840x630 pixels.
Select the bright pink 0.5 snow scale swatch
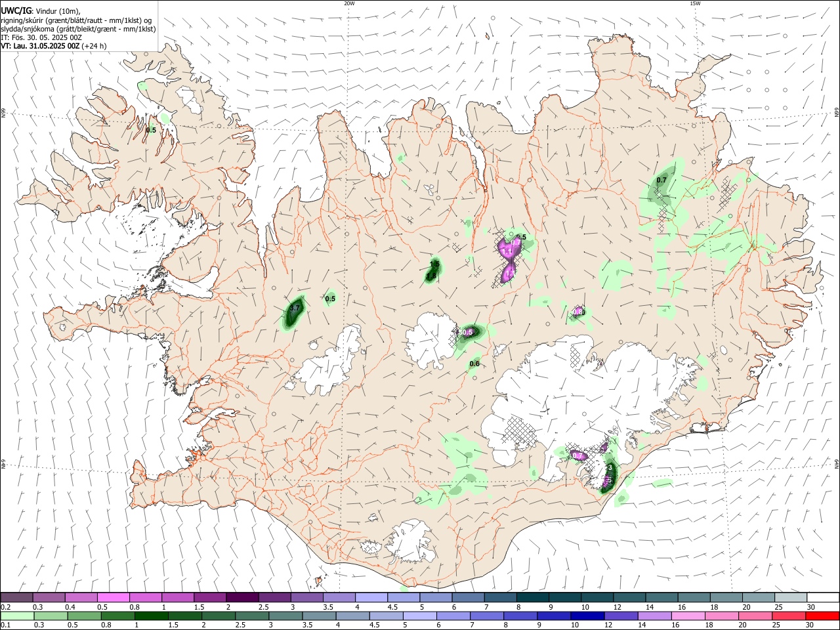click(113, 597)
